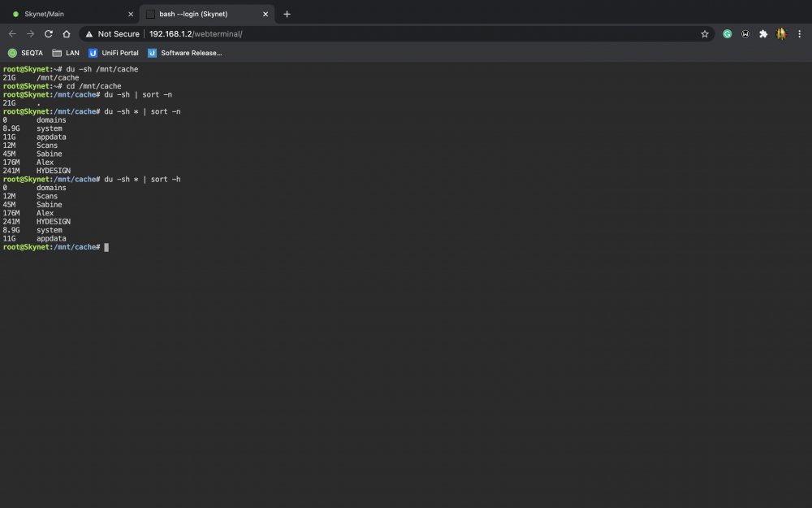This screenshot has width=812, height=508.
Task: Open the Chrome three-dot menu
Action: (799, 33)
